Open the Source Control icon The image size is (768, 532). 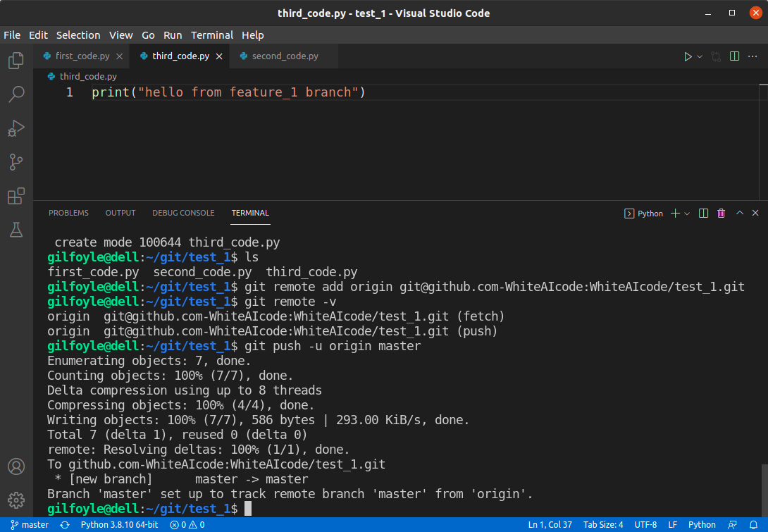16,161
